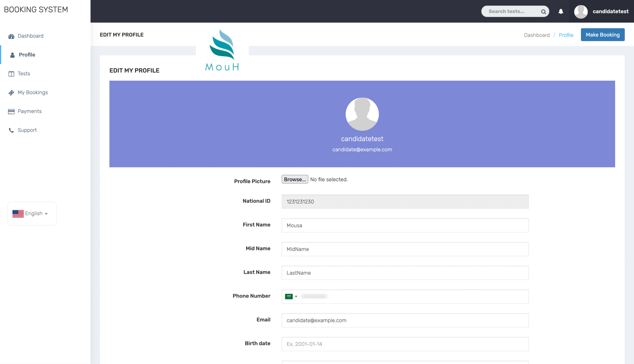This screenshot has height=364, width=634.
Task: Expand the phone country flag selector
Action: click(x=291, y=296)
